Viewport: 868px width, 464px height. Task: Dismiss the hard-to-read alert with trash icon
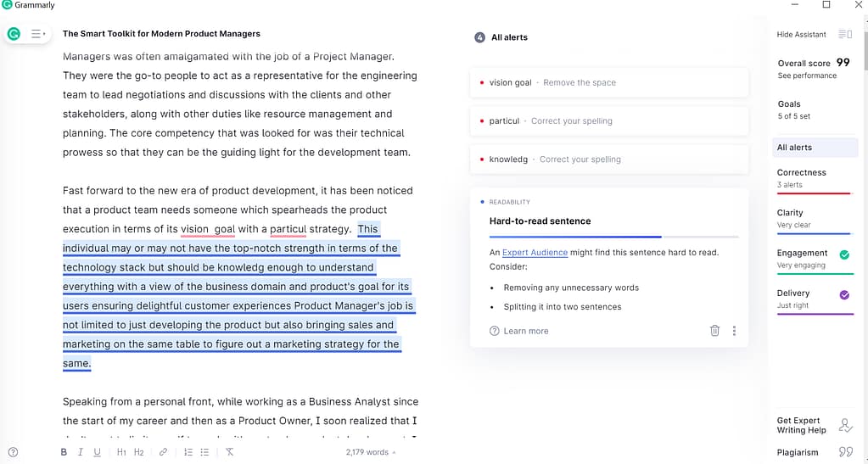pos(714,331)
